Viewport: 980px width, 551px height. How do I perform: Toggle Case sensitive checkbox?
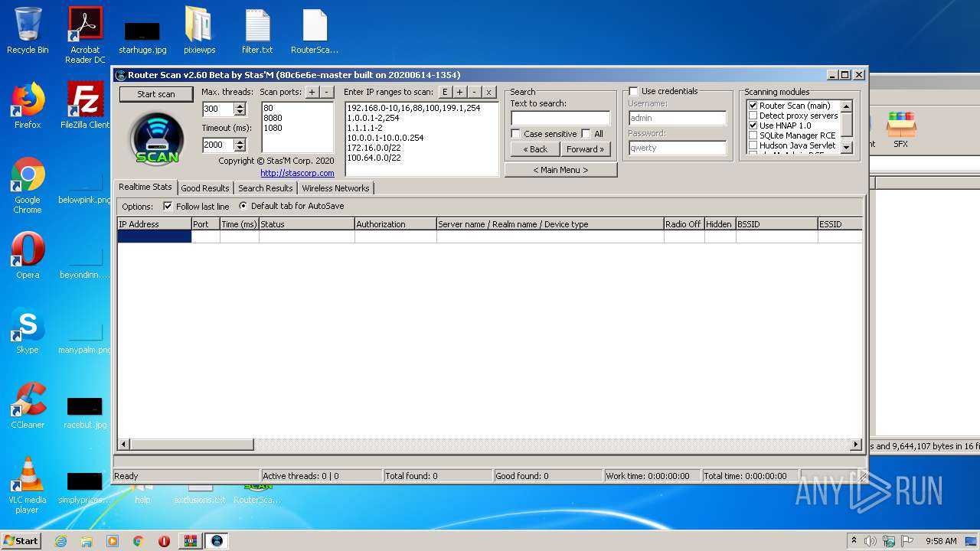pyautogui.click(x=516, y=134)
